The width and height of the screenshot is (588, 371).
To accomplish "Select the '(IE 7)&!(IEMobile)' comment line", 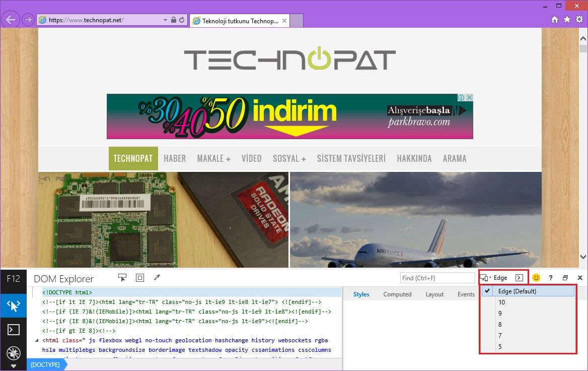I will tap(187, 312).
